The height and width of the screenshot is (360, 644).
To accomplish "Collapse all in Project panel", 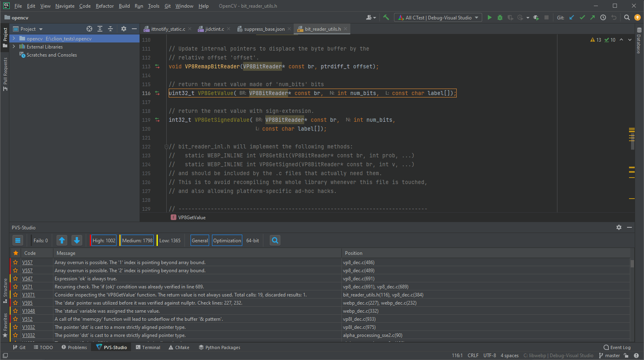I will coord(110,29).
